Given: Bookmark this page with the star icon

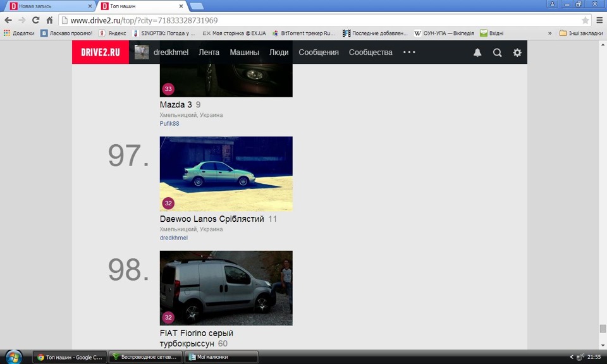Looking at the screenshot, I should coord(586,20).
